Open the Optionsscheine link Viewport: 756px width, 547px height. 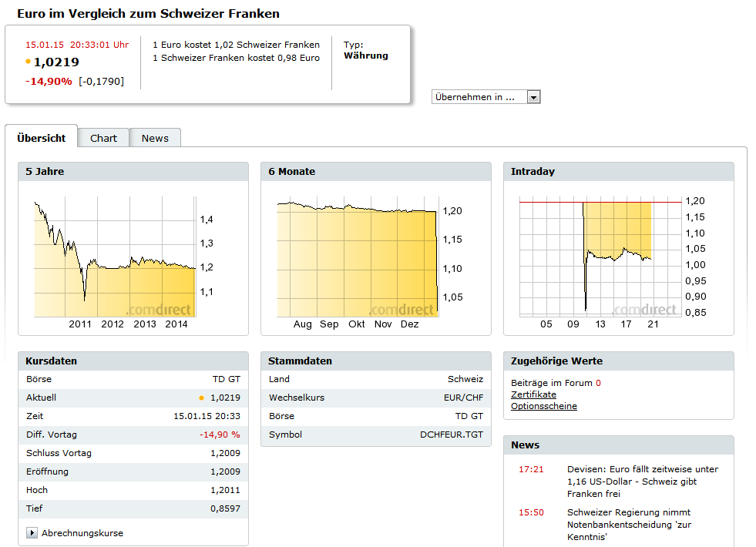coord(543,406)
